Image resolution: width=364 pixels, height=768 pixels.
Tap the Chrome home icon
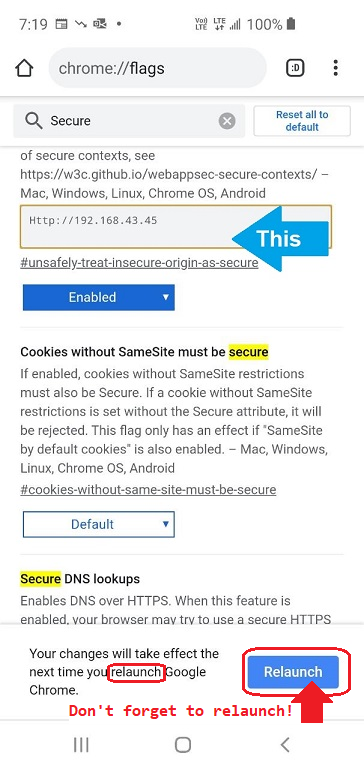(x=24, y=68)
